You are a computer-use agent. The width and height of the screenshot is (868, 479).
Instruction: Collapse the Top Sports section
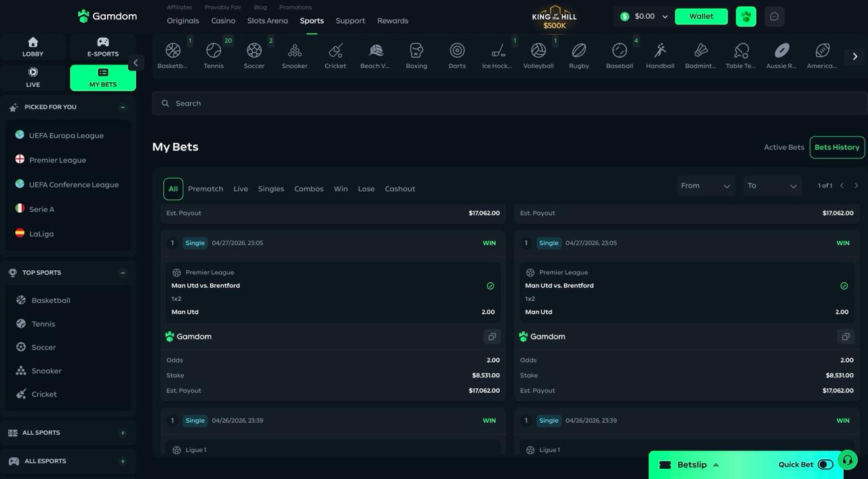click(x=123, y=273)
